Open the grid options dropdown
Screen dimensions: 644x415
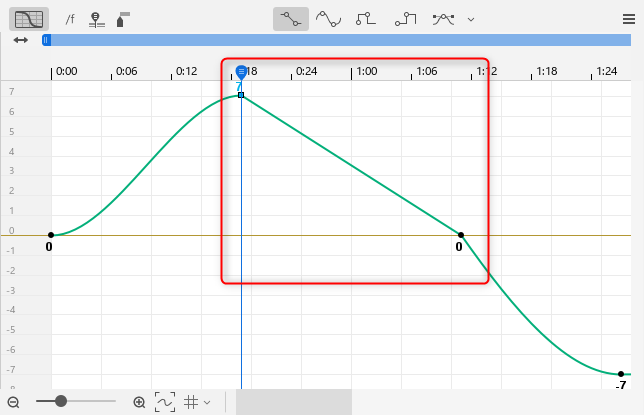tap(197, 402)
